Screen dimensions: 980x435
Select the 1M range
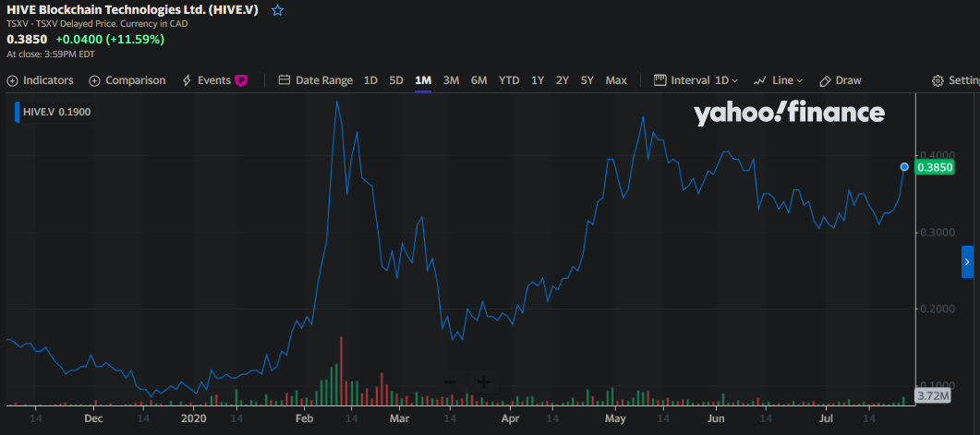click(423, 80)
